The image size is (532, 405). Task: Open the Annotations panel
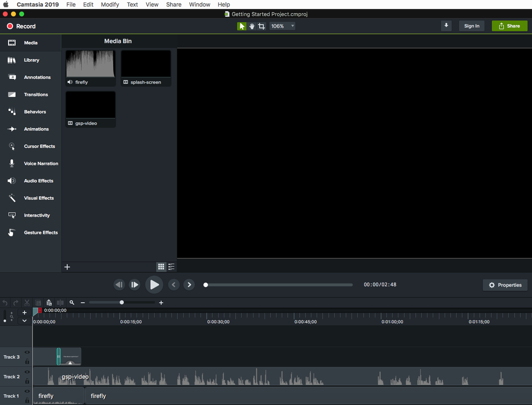point(30,77)
